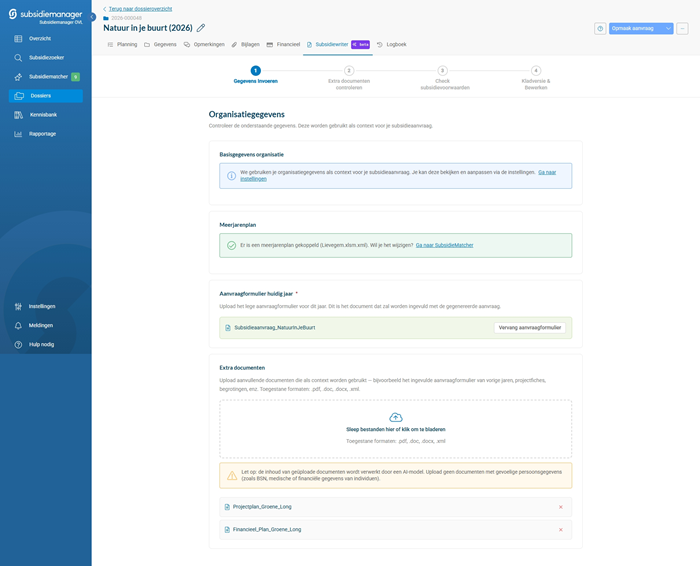This screenshot has height=566, width=700.
Task: Click the Subsidieaanvraag_NatuurInJeBuurt file name
Action: pos(275,328)
